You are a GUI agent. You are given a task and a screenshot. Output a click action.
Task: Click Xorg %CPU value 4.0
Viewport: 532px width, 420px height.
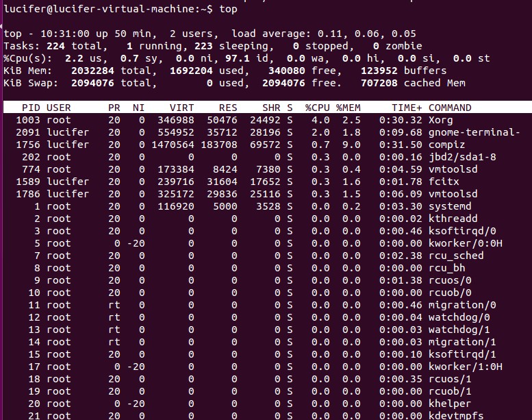tap(320, 120)
